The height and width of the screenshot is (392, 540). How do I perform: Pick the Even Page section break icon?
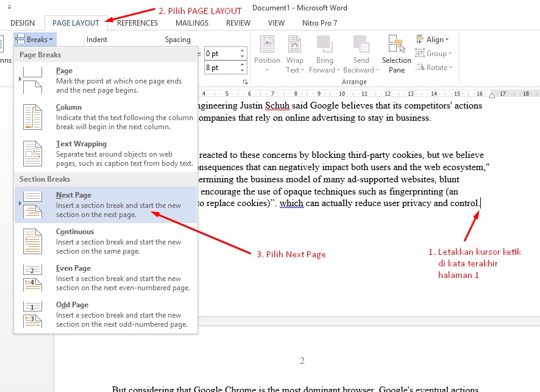pos(32,277)
